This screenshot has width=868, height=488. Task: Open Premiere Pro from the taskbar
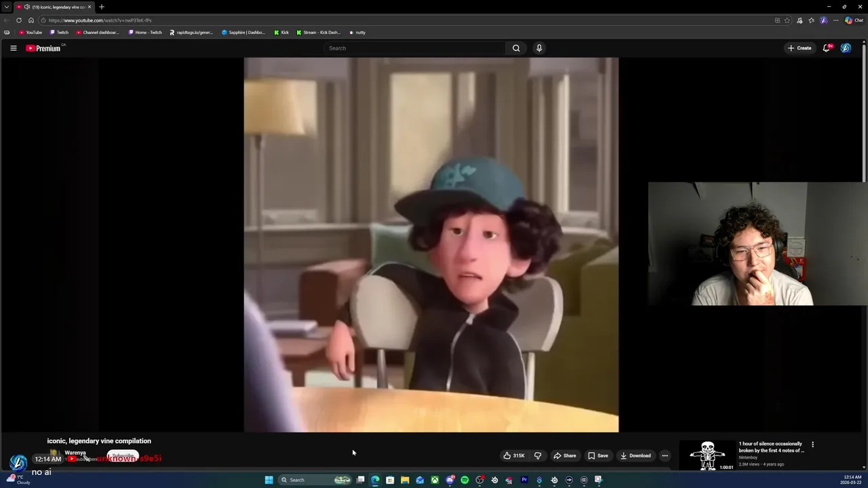click(524, 480)
